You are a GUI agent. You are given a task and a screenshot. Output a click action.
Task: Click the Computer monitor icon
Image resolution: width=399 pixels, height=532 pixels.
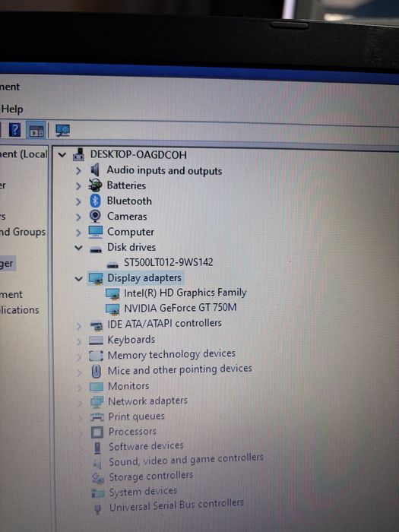[96, 232]
